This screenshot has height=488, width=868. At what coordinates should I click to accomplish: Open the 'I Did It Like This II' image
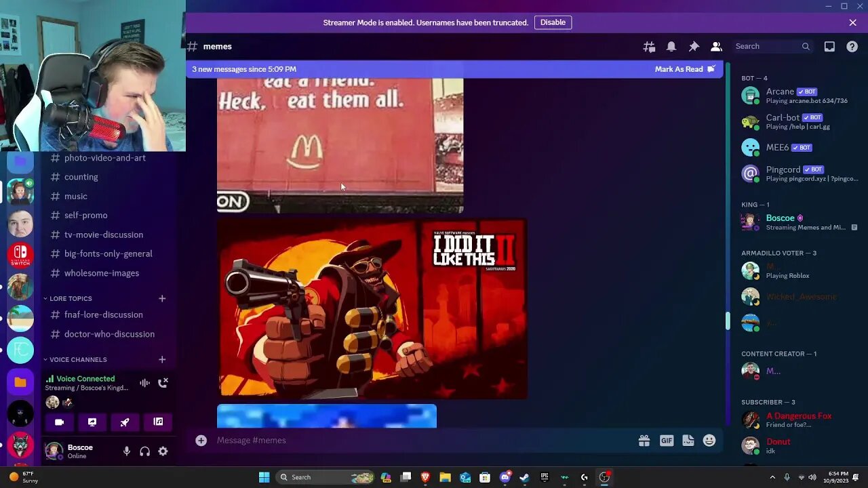click(x=372, y=308)
